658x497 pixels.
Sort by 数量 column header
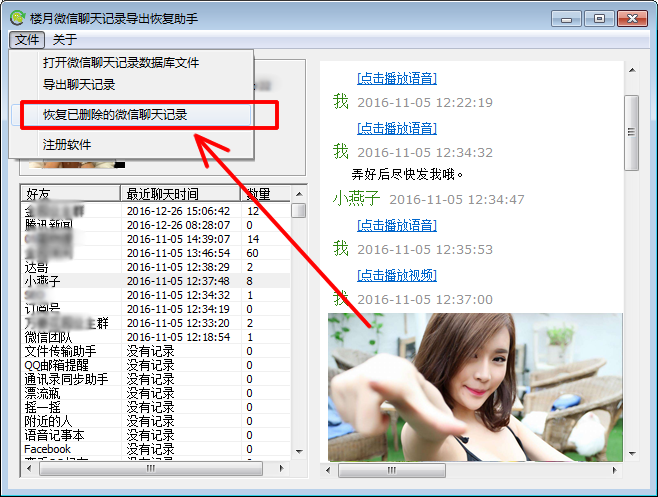(x=265, y=194)
